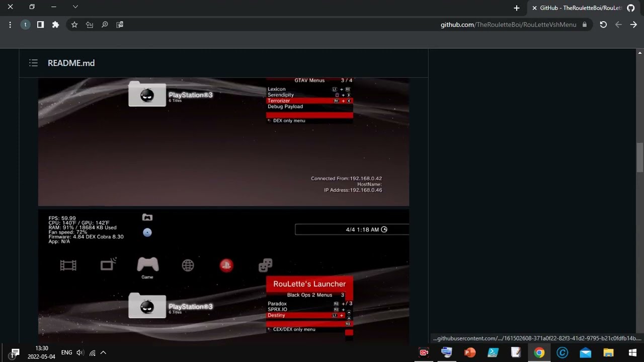Toggle the Chrome side panel
Viewport: 644px width, 362px height.
(40, 25)
